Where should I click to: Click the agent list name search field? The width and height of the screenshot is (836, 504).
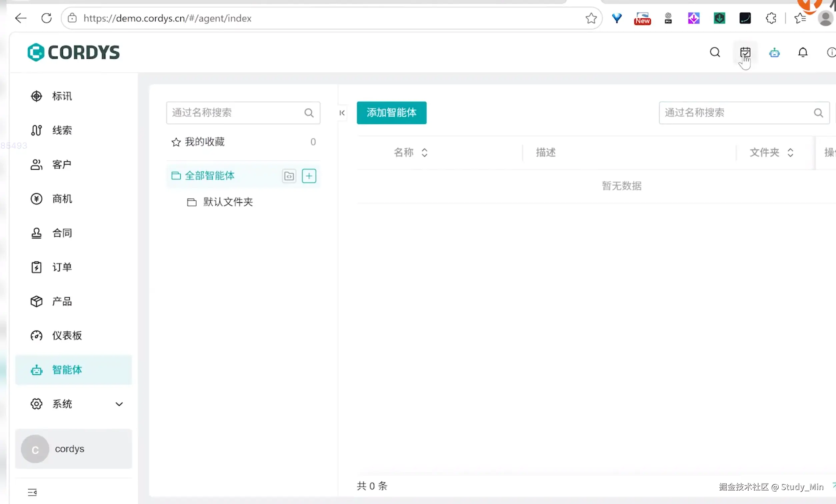(744, 113)
